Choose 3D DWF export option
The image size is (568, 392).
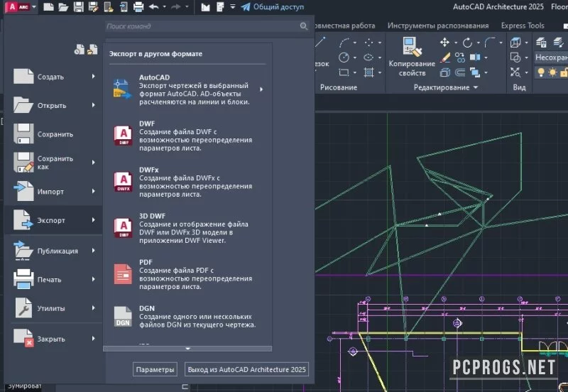[187, 228]
